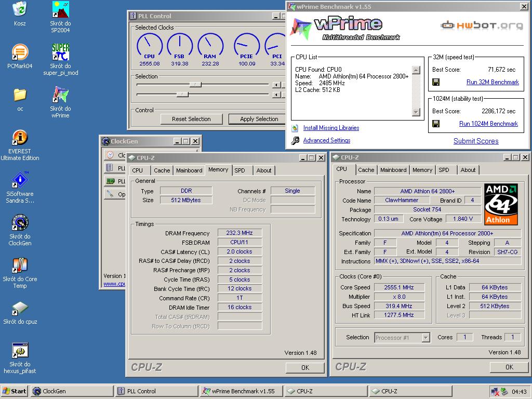
Task: Click the FSB clock gauge in PLL Control
Action: coord(179,46)
